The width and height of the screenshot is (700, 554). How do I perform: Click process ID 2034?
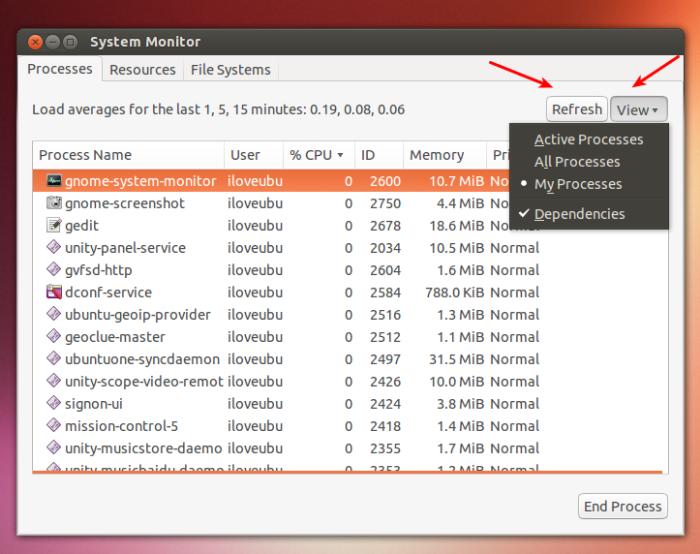pos(385,248)
